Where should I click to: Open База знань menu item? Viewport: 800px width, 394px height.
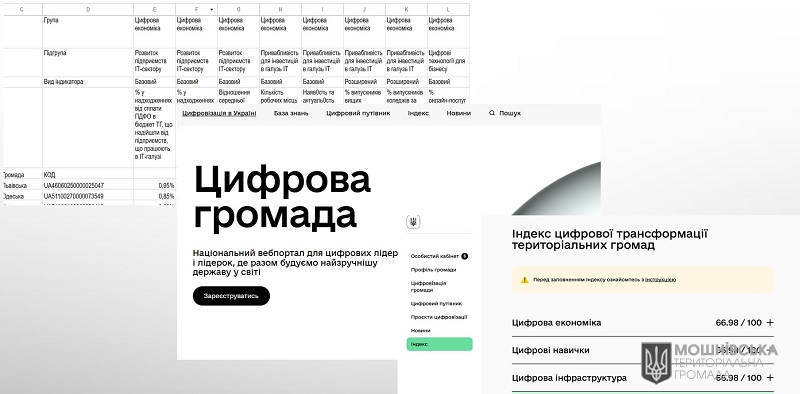coord(291,113)
